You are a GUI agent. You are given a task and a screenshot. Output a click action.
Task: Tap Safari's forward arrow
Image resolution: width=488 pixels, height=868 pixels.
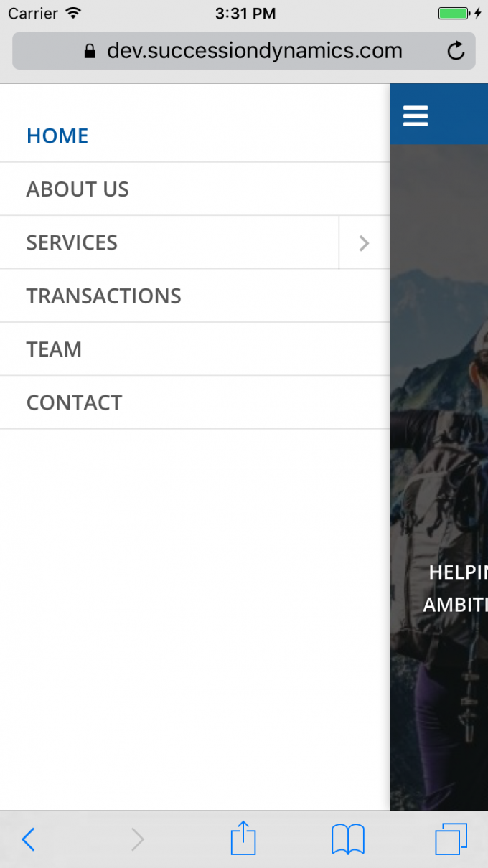[x=137, y=839]
